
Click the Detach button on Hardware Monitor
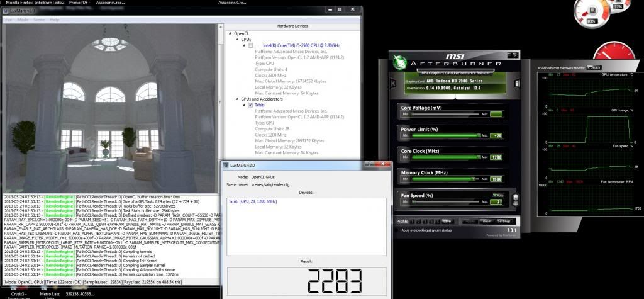pyautogui.click(x=594, y=67)
